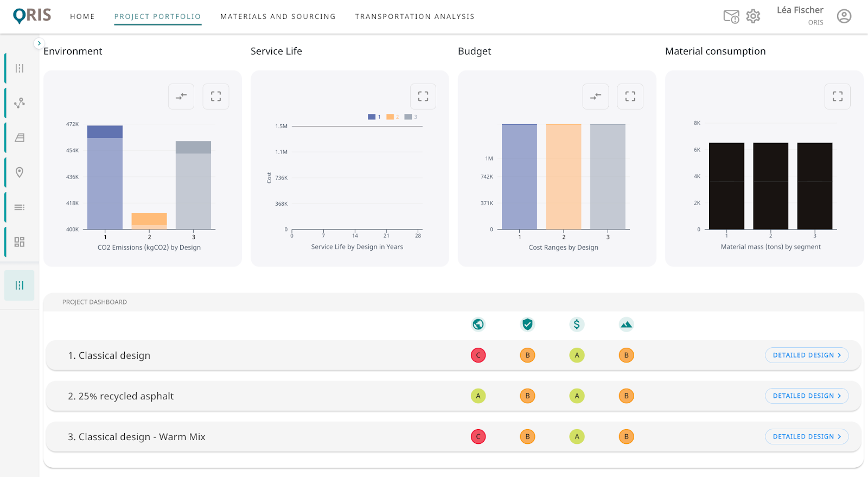The image size is (868, 477).
Task: Open the settings gear icon
Action: tap(753, 16)
